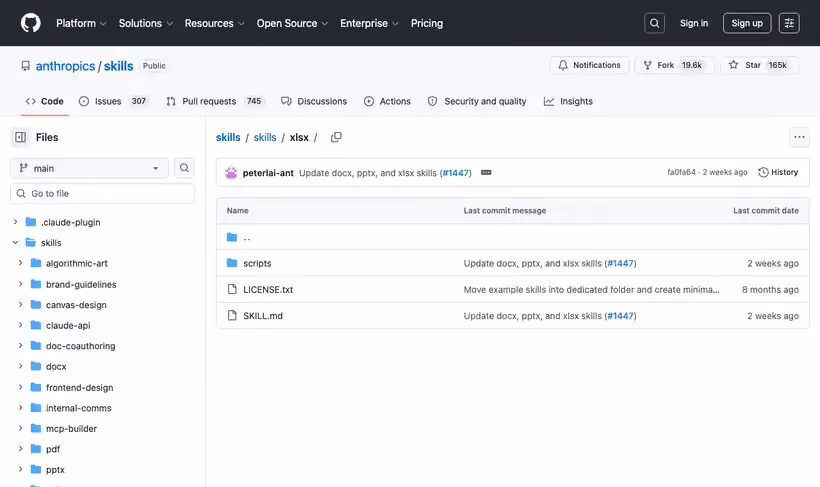
Task: Collapse the skills folder chevron
Action: pos(15,243)
